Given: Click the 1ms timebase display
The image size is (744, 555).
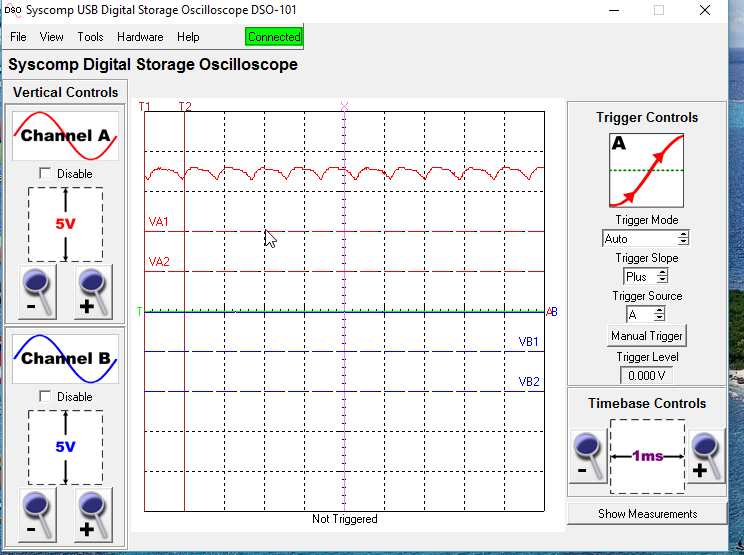Looking at the screenshot, I should click(x=647, y=456).
